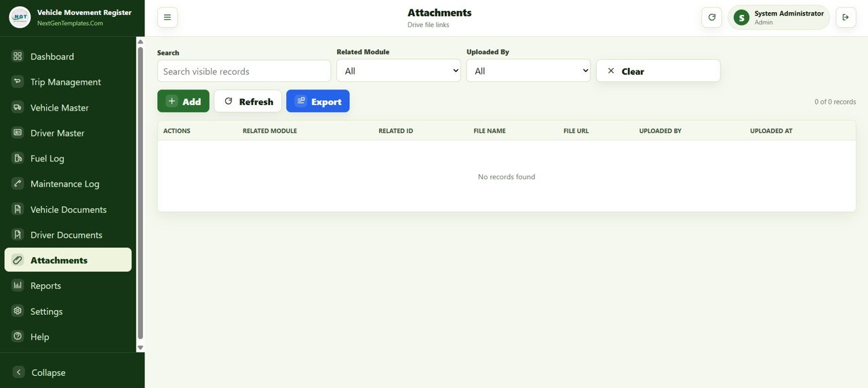Click the sidebar scrollbar up arrow
The height and width of the screenshot is (388, 868).
click(x=140, y=41)
